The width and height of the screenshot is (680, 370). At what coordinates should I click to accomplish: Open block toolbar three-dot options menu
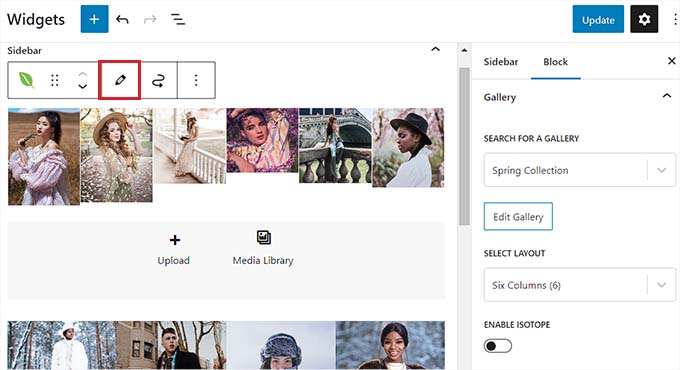196,80
